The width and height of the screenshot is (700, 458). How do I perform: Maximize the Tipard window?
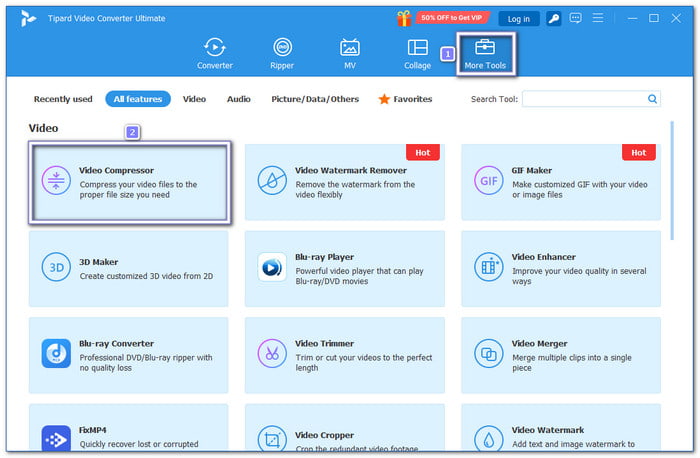(x=654, y=18)
